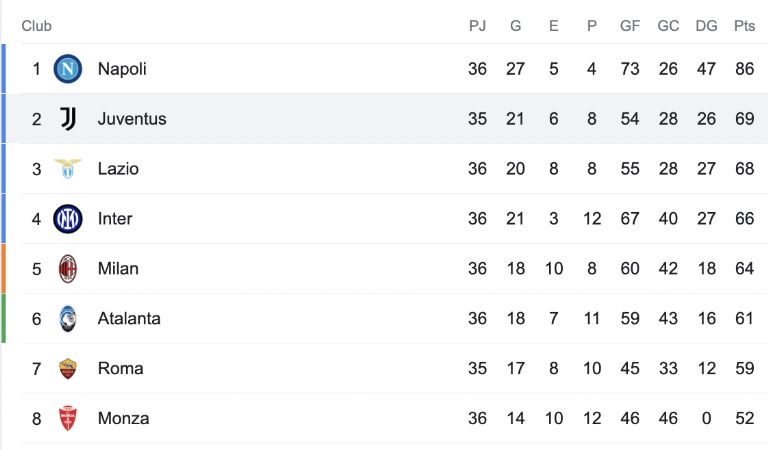Click the Juventus logo icon
This screenshot has height=450, width=768.
(68, 118)
